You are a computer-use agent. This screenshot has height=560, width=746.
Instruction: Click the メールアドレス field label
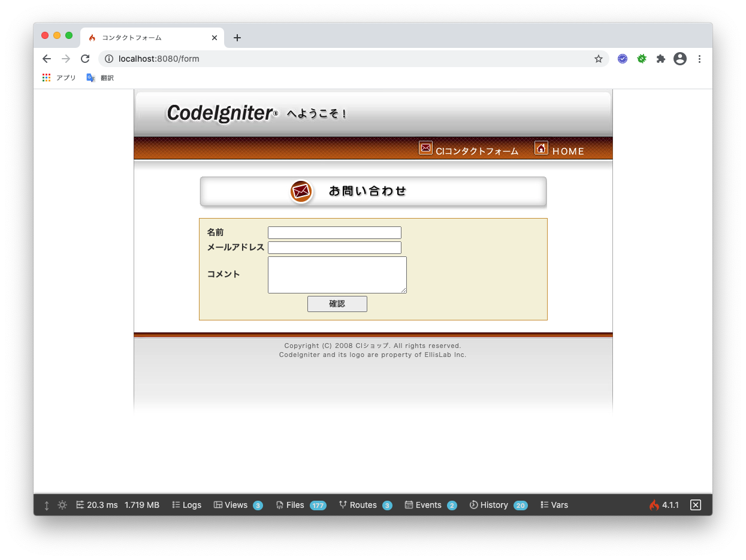tap(235, 247)
